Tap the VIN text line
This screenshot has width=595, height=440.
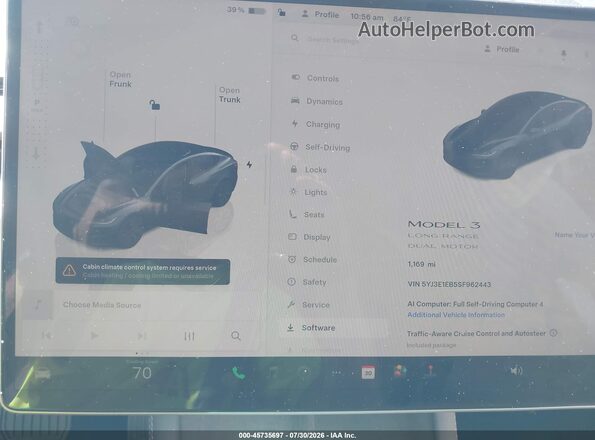click(x=449, y=284)
